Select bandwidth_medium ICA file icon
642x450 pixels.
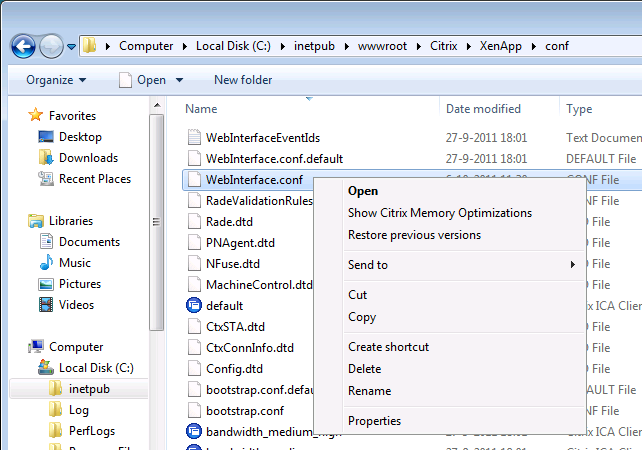tap(194, 432)
